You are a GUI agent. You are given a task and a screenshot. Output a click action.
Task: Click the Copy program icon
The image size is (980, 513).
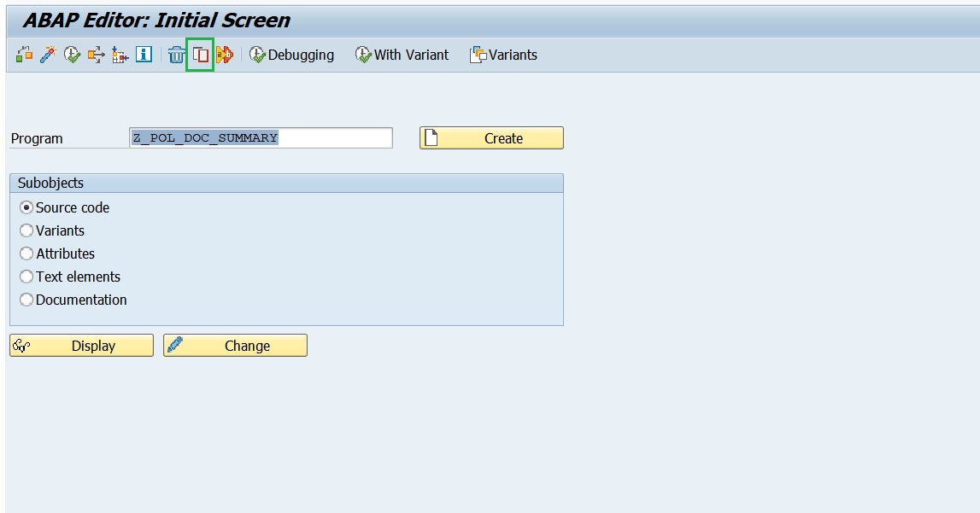201,55
